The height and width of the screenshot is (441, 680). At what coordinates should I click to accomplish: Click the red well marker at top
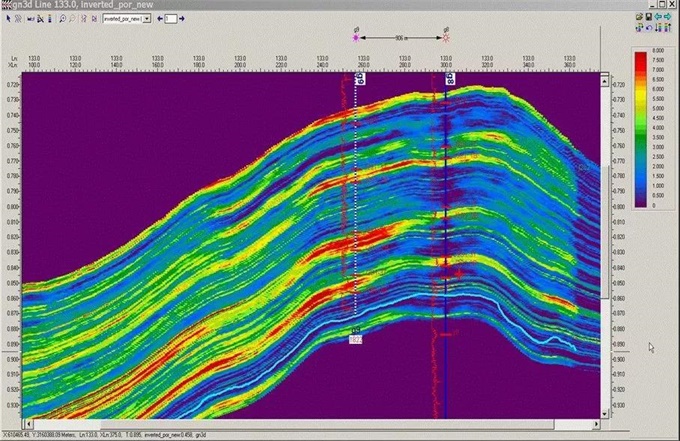coord(446,38)
